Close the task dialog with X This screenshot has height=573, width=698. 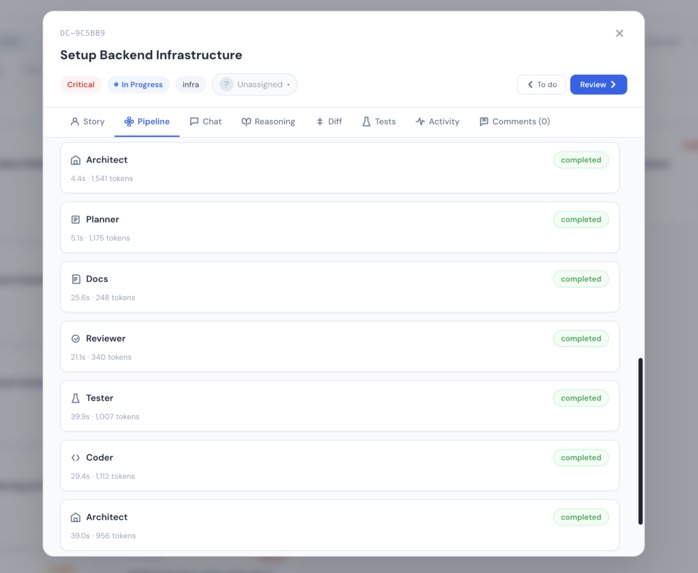(619, 33)
